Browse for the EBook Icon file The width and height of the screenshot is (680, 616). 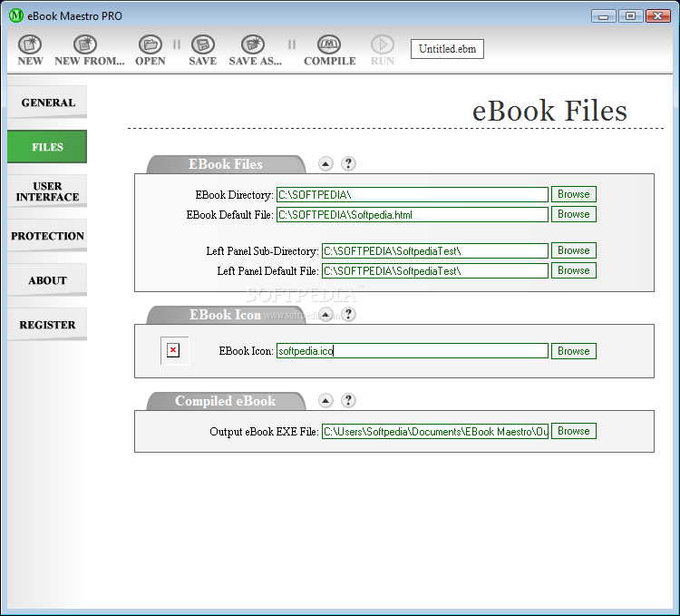coord(574,351)
